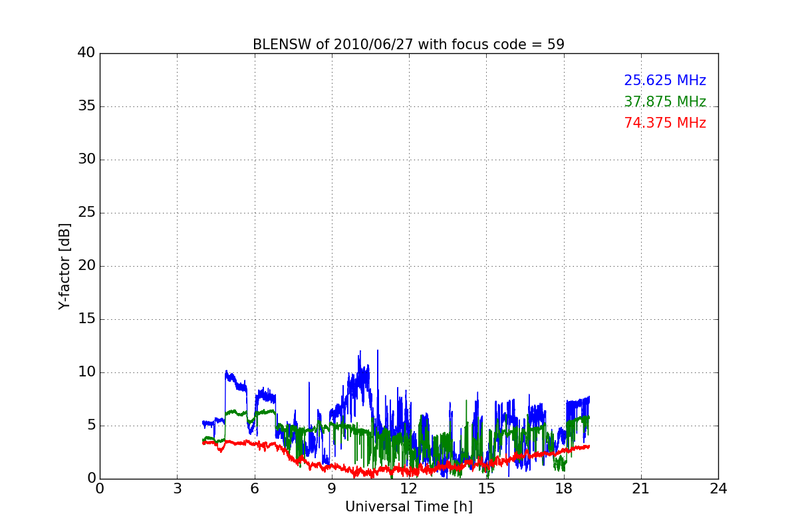Click the y-axis tick label '35'
This screenshot has height=532, width=798.
pyautogui.click(x=86, y=106)
